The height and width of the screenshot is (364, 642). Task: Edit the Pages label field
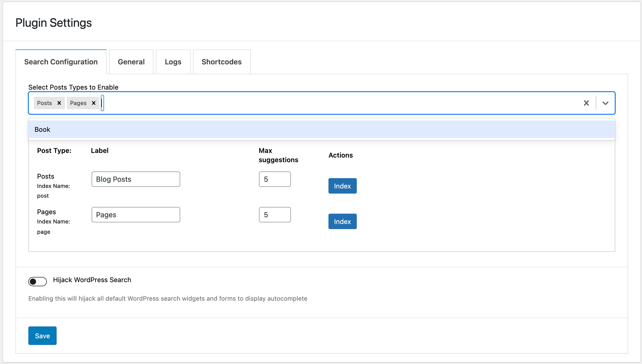tap(136, 215)
